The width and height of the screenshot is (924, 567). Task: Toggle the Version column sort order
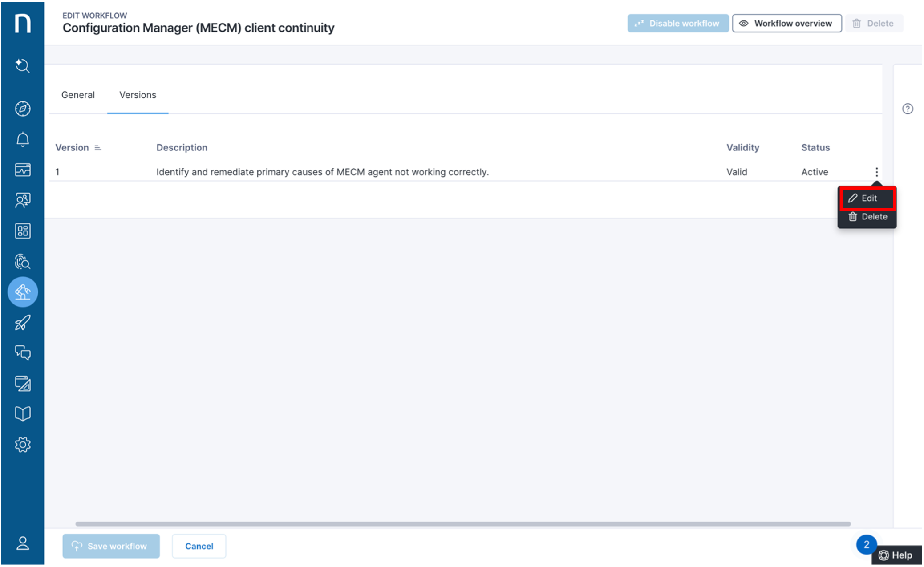tap(97, 147)
